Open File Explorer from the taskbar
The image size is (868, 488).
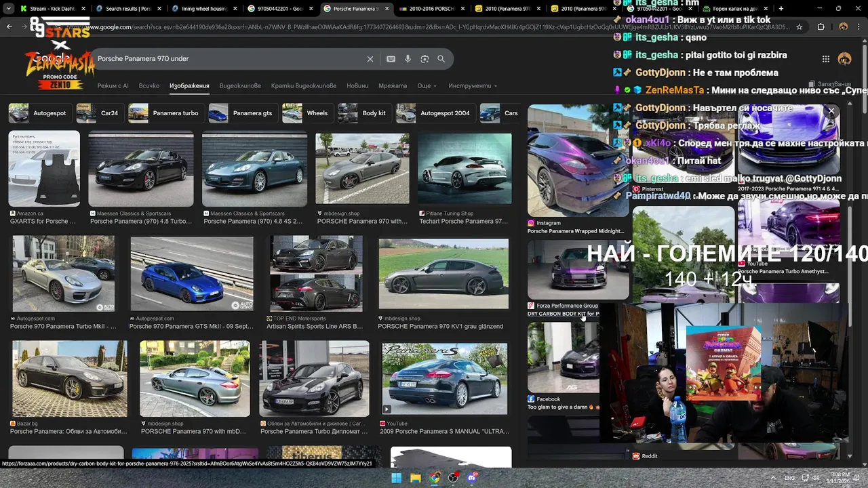coord(416,478)
